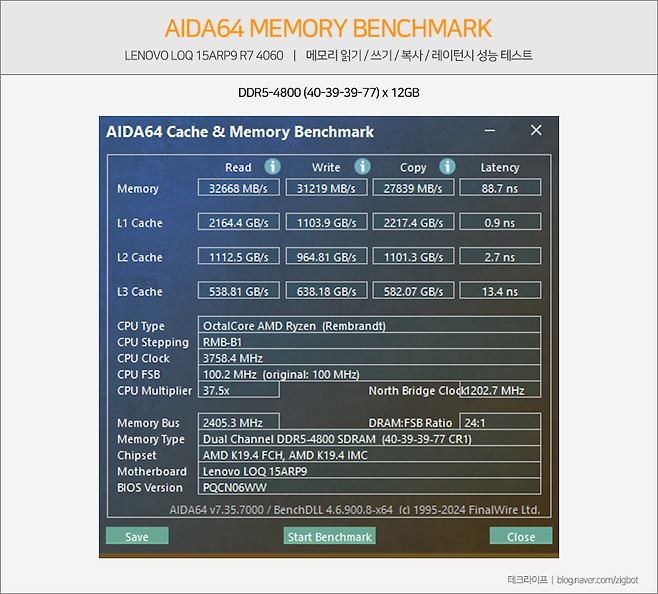The image size is (658, 594).
Task: Click the DRAM:FSB Ratio field 24:1
Action: click(x=499, y=423)
